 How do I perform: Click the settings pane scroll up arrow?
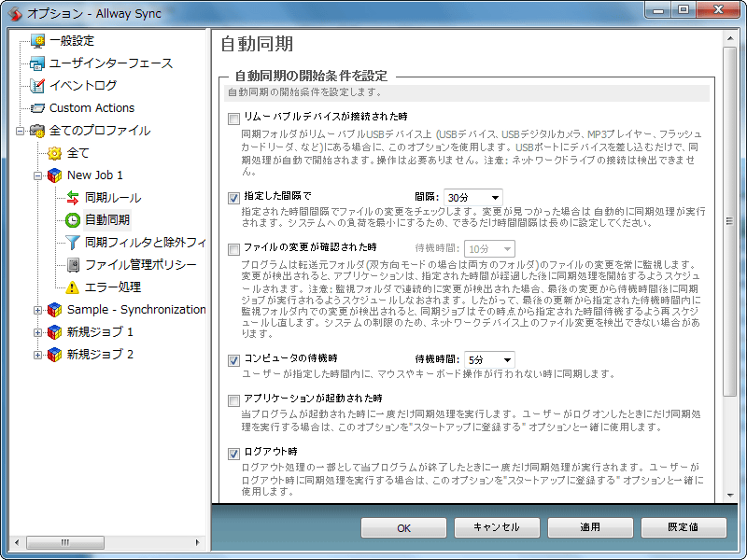[x=729, y=37]
